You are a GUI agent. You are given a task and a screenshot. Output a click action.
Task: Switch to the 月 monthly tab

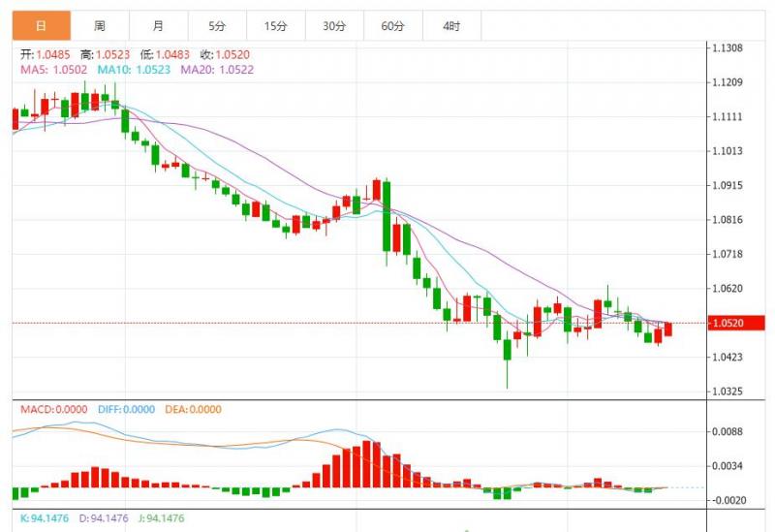point(158,26)
